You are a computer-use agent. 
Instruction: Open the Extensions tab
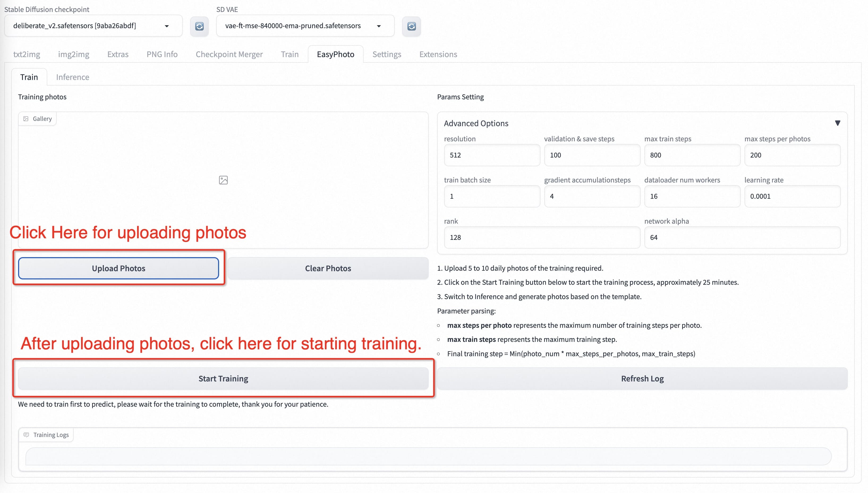tap(438, 54)
